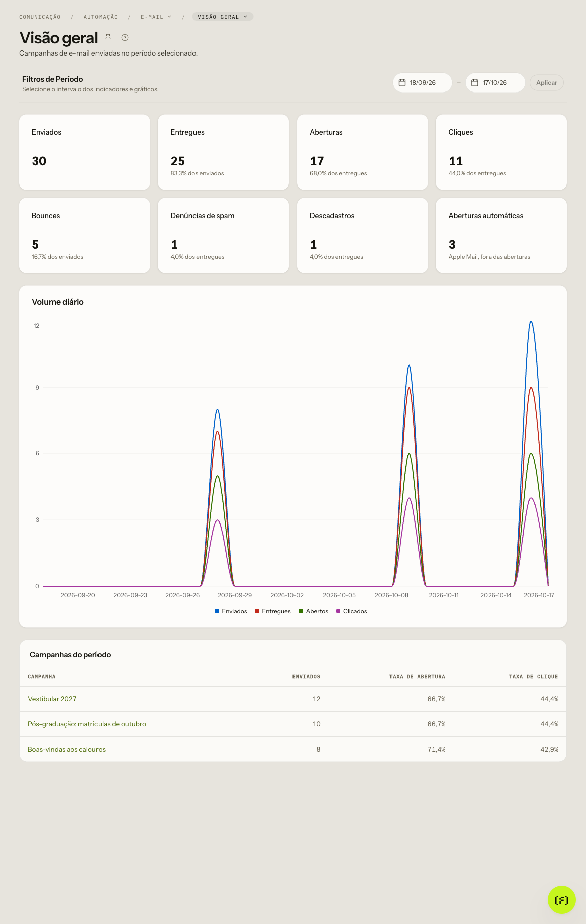Toggle the Clicados series in the legend
The height and width of the screenshot is (924, 586).
(352, 611)
